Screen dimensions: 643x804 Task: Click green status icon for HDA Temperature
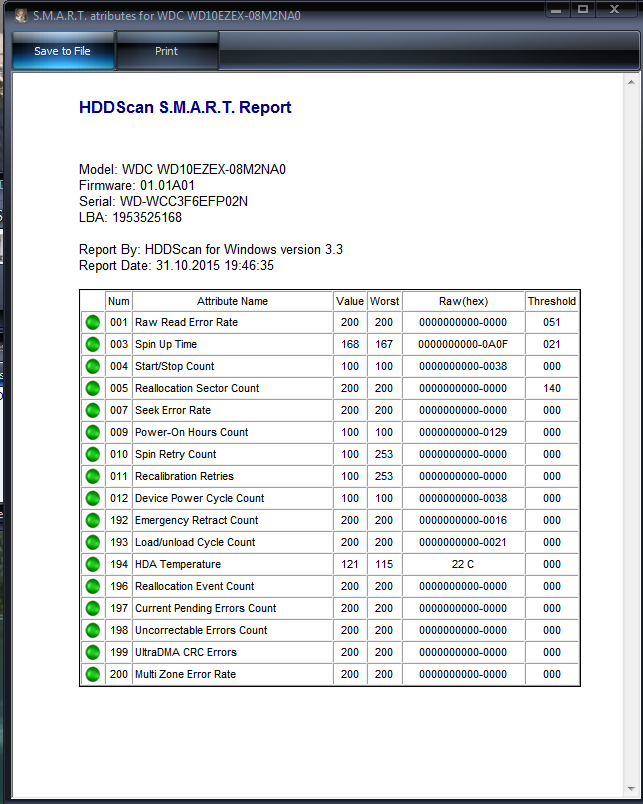93,565
